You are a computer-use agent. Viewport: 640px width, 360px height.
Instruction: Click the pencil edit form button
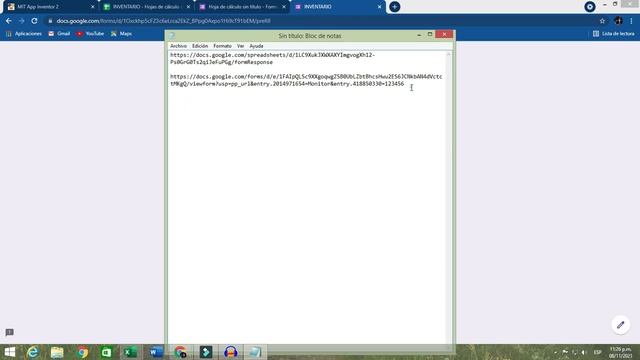coord(620,325)
